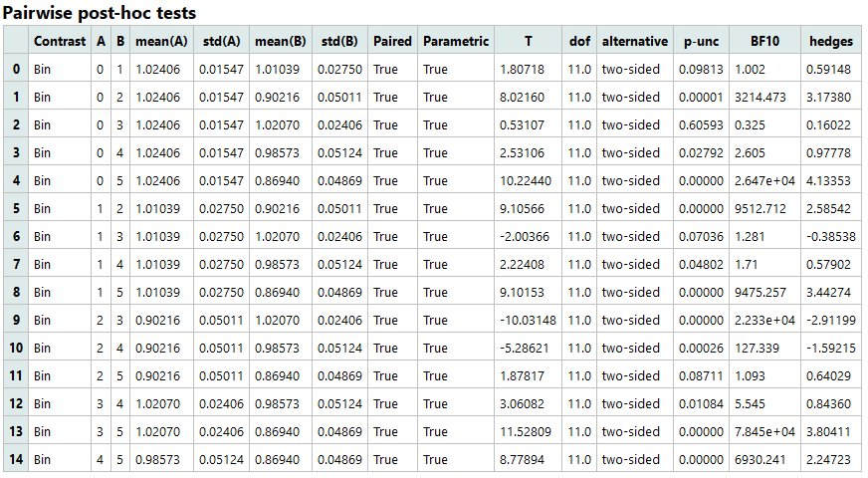This screenshot has width=868, height=478.
Task: Click T value -5.28621
Action: coord(525,348)
